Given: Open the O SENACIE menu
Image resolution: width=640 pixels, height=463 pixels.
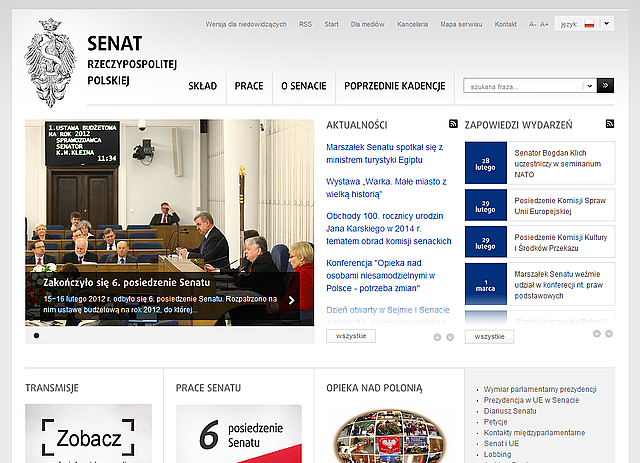Looking at the screenshot, I should pyautogui.click(x=304, y=86).
